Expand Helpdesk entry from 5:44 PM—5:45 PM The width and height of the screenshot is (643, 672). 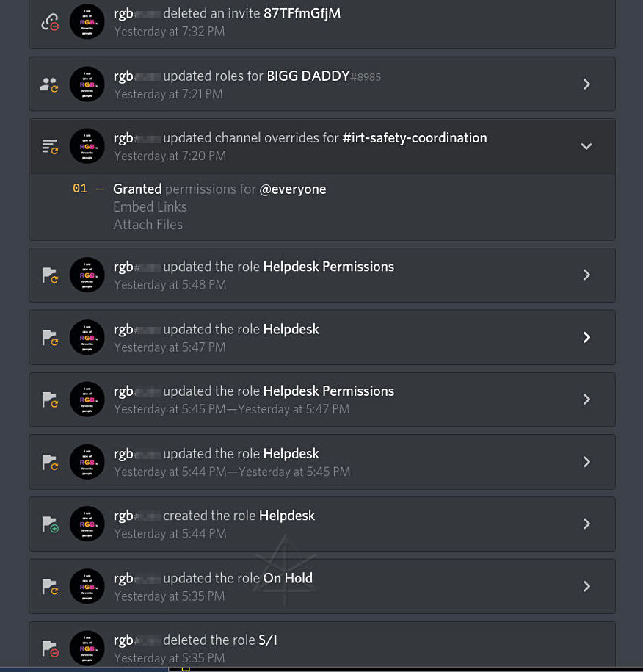coord(586,462)
